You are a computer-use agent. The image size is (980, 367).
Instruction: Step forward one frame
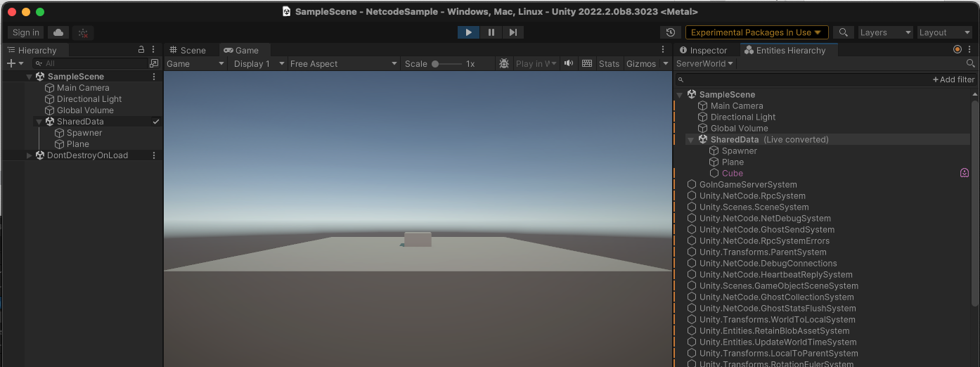[x=513, y=32]
